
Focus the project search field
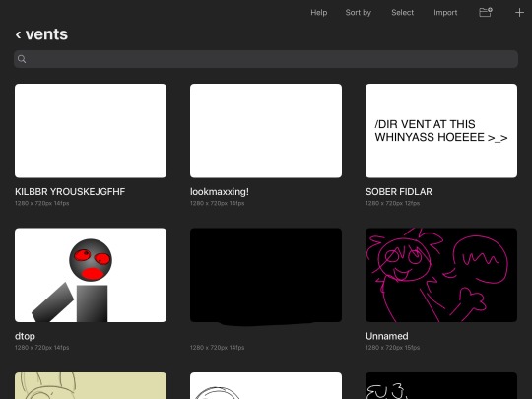tap(266, 59)
